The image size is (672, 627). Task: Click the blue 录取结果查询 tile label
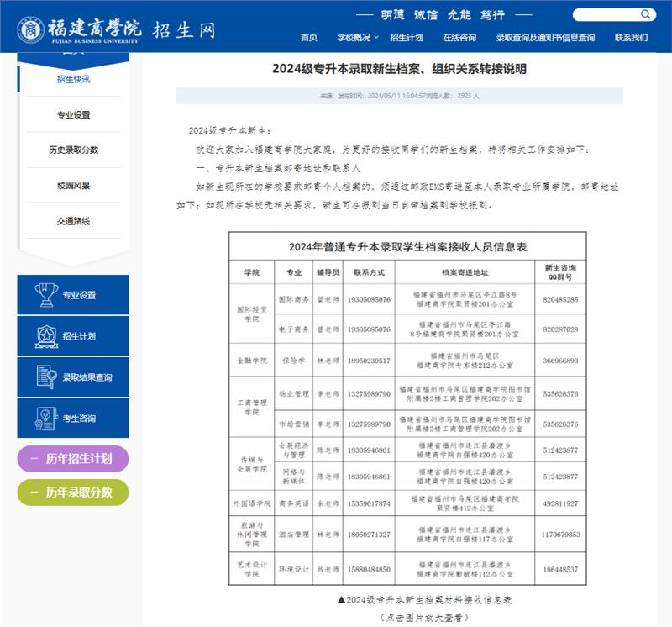point(87,377)
